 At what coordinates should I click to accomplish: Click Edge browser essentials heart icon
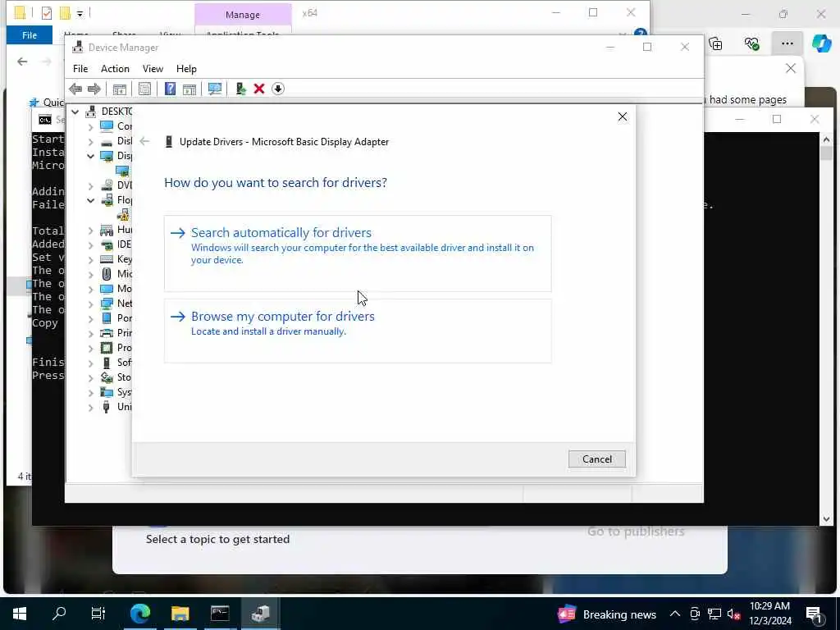point(751,43)
